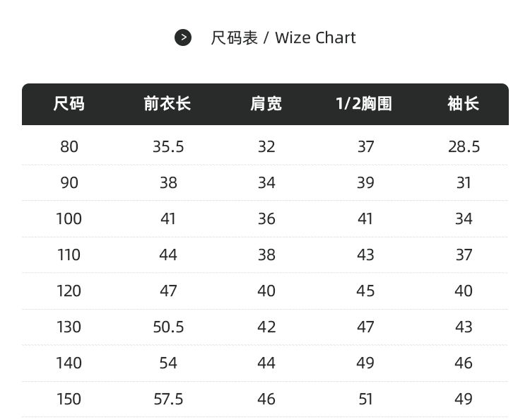Select the 尺码 column header
Viewport: 530px width, 420px height.
click(69, 103)
